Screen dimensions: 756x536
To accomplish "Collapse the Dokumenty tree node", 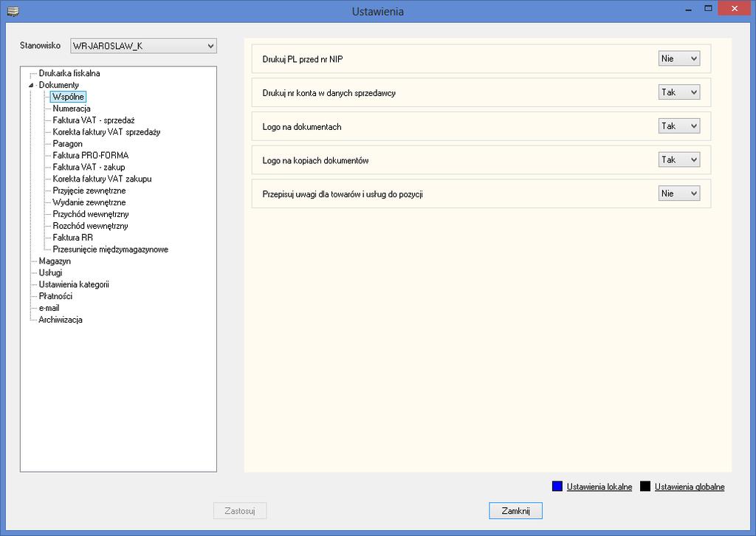I will [31, 86].
